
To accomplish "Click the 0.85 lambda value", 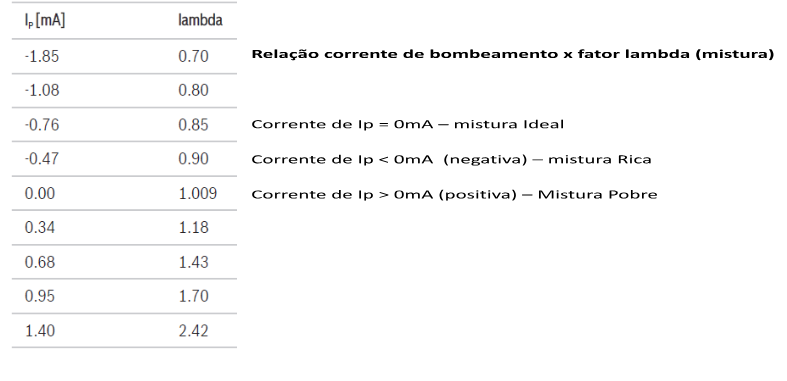I will (193, 124).
